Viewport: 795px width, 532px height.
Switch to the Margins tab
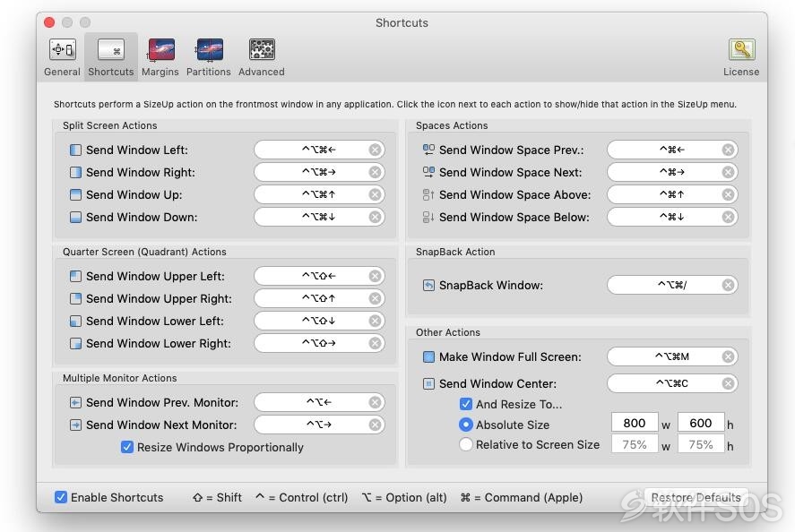coord(160,57)
